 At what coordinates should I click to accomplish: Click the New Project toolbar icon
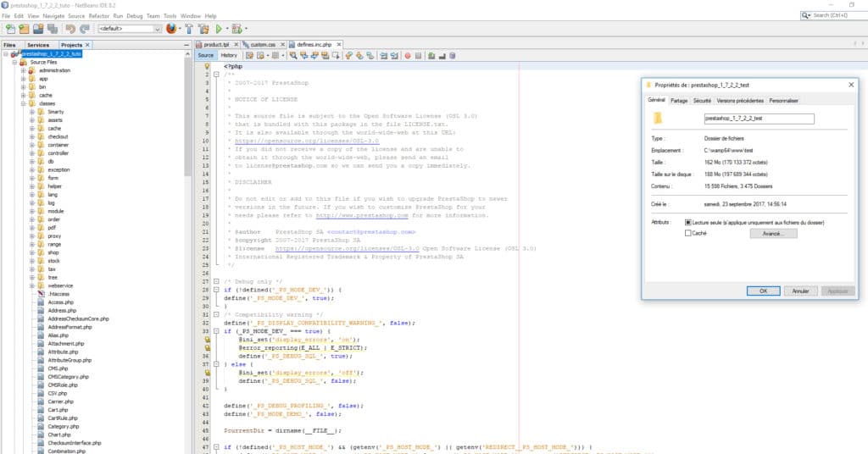pos(25,29)
